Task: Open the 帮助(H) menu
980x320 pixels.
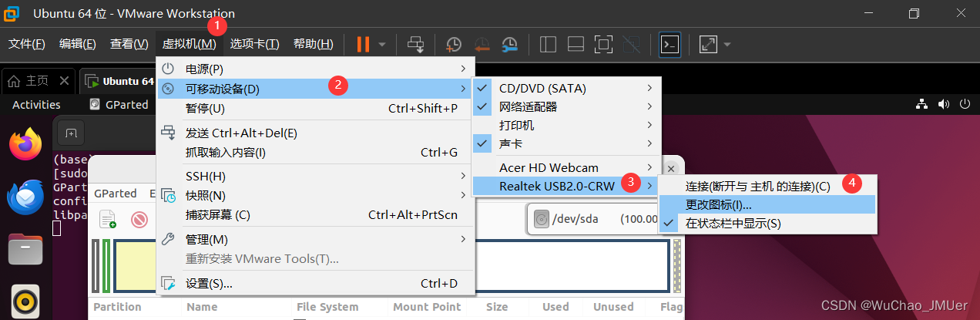Action: (314, 44)
